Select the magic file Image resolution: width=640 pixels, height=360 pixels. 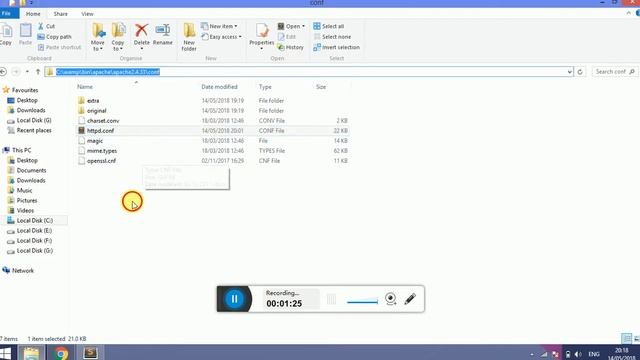point(95,141)
